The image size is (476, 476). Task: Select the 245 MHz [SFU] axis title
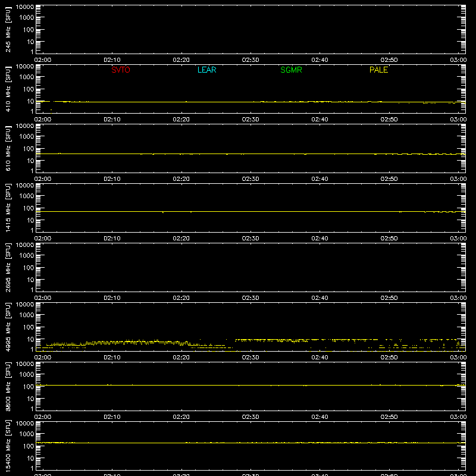[x=8, y=29]
